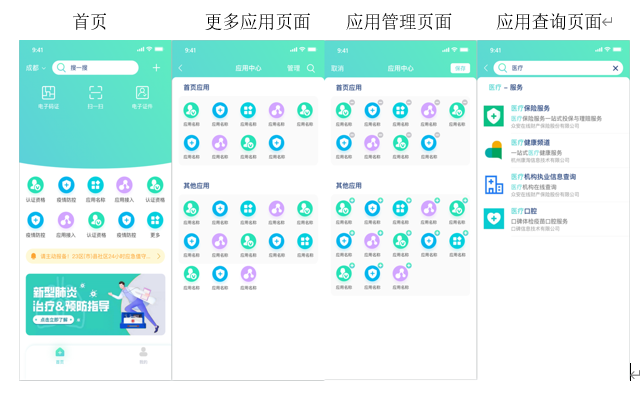This screenshot has height=395, width=643.
Task: Open the heart-shaped icon of 医疗健康频道
Action: (x=494, y=150)
